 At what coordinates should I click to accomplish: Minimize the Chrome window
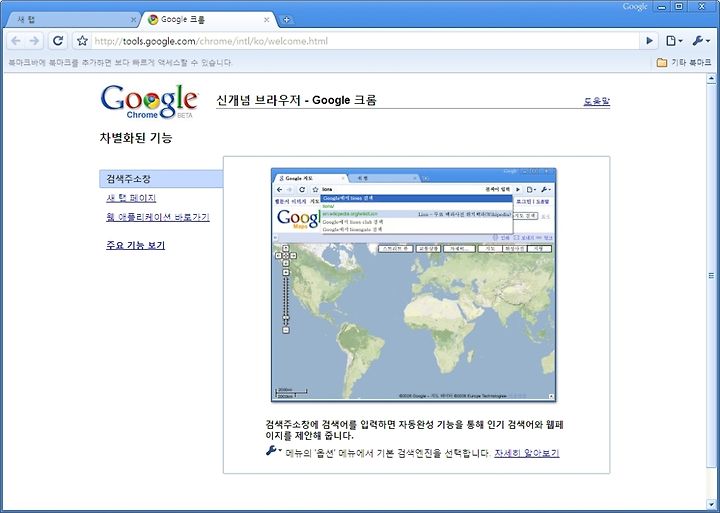[x=662, y=6]
